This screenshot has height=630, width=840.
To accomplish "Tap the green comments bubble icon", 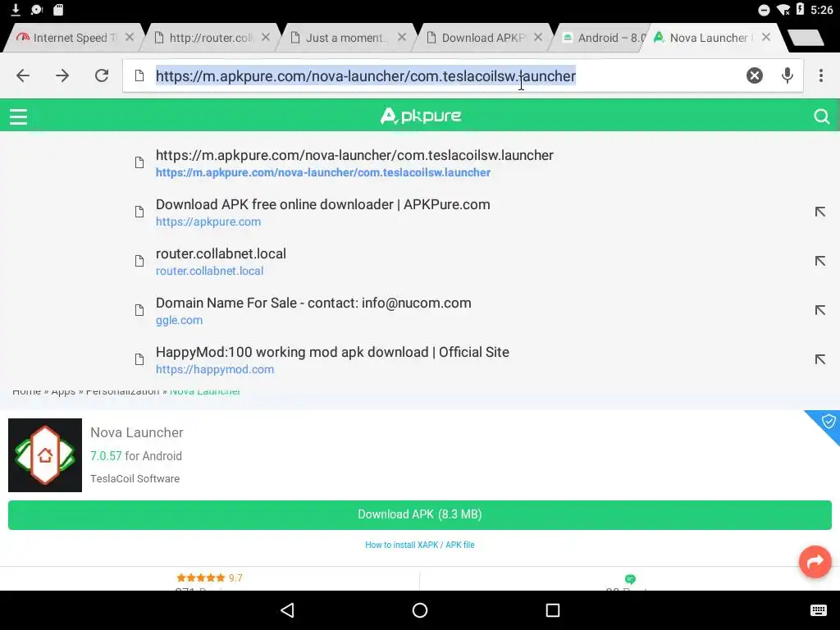I will point(630,579).
